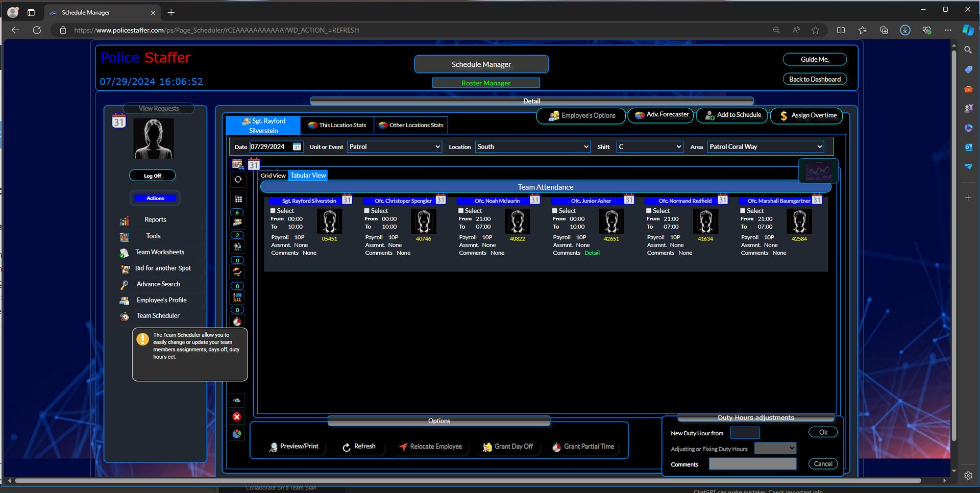Screen dimensions: 980x493
Task: Expand the Unit or Event dropdown showing Patrol
Action: coord(395,147)
